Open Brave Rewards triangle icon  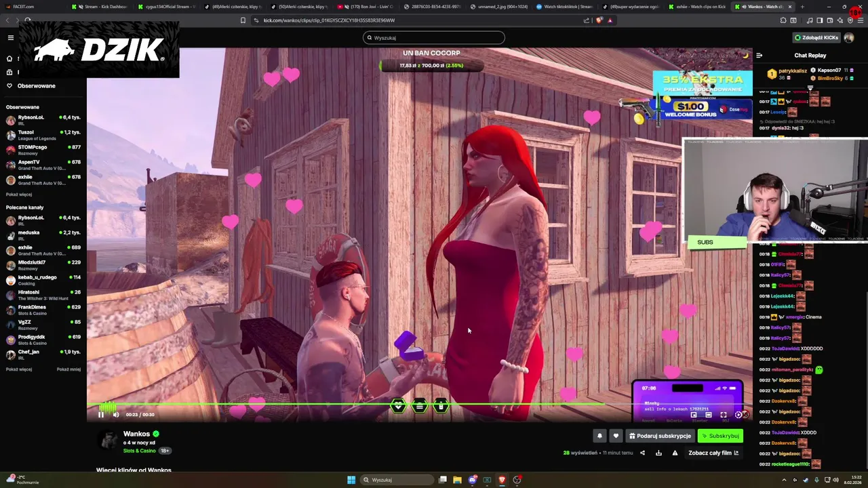(610, 20)
